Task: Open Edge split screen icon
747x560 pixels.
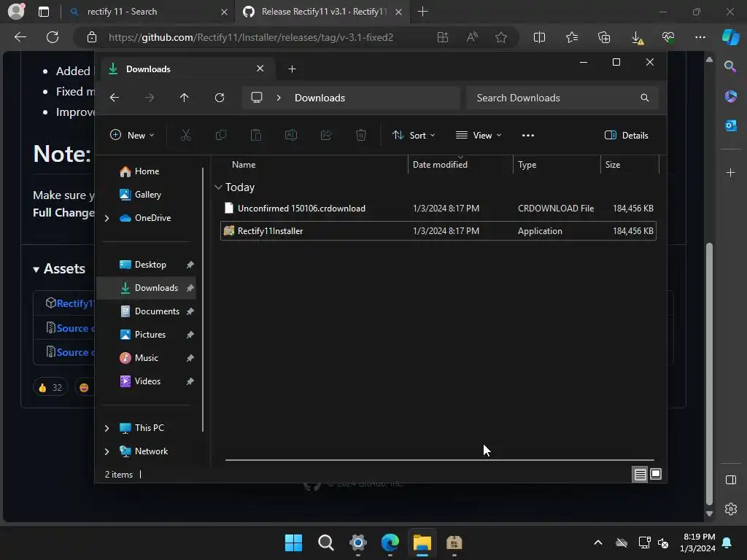Action: (539, 37)
